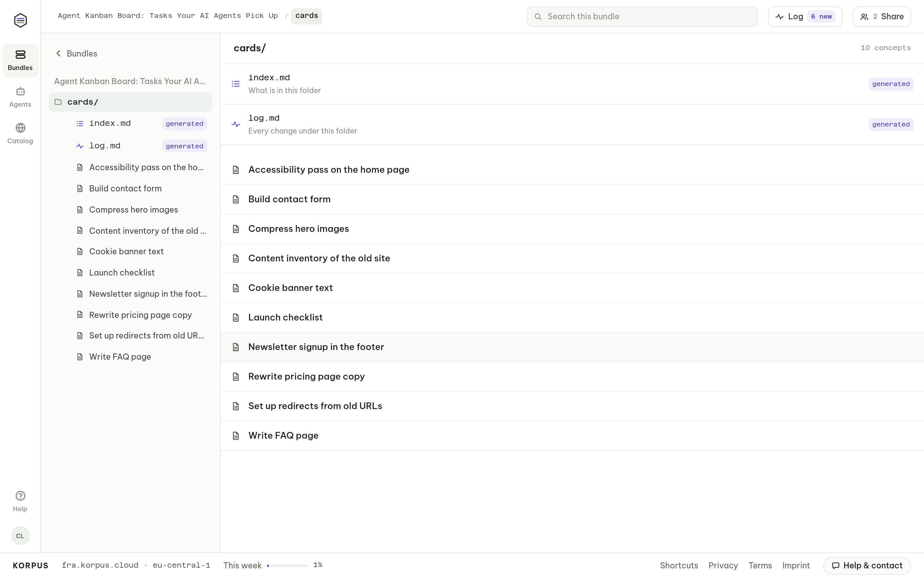Open Accessibility pass on the home page card

[572, 170]
